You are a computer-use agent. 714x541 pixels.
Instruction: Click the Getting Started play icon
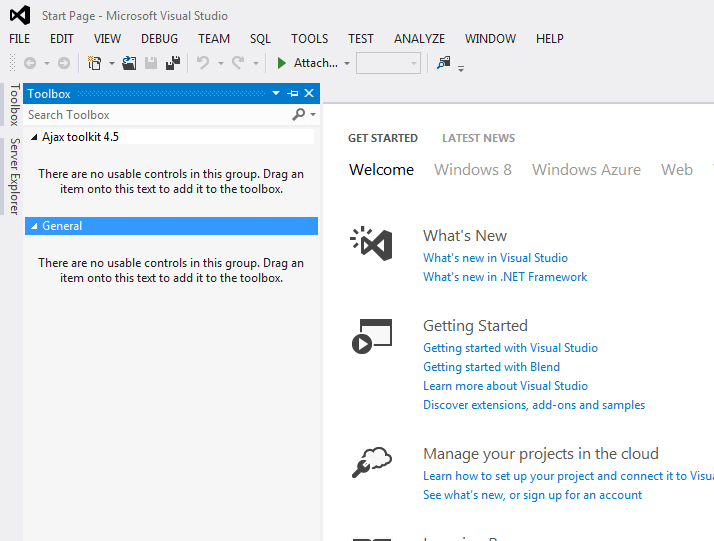tap(372, 336)
